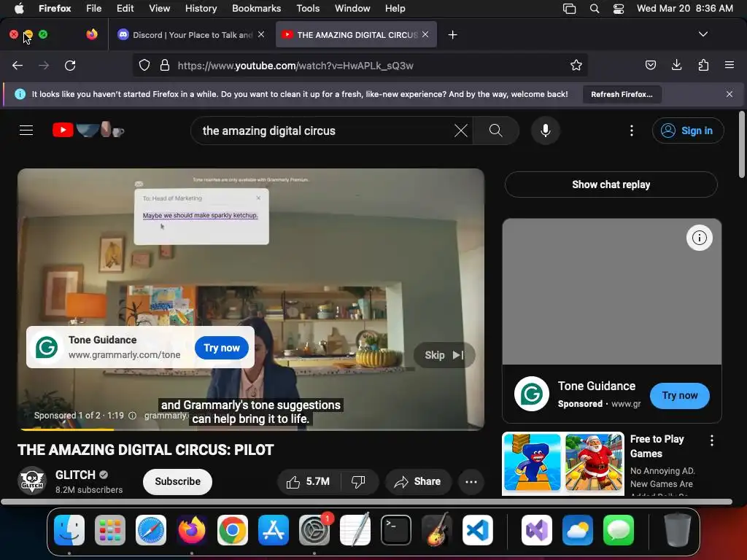Image resolution: width=747 pixels, height=560 pixels.
Task: Open YouTube settings three-dot menu
Action: click(x=632, y=131)
